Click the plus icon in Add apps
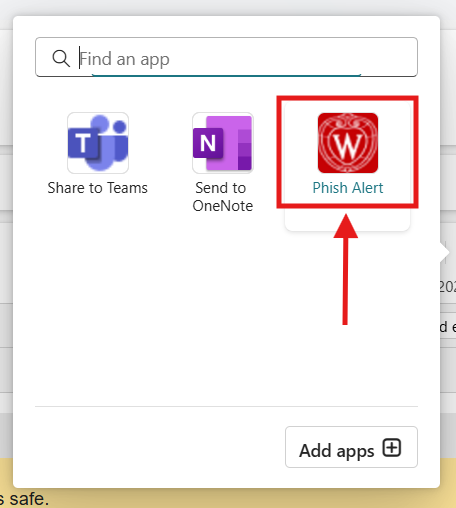 coord(392,448)
